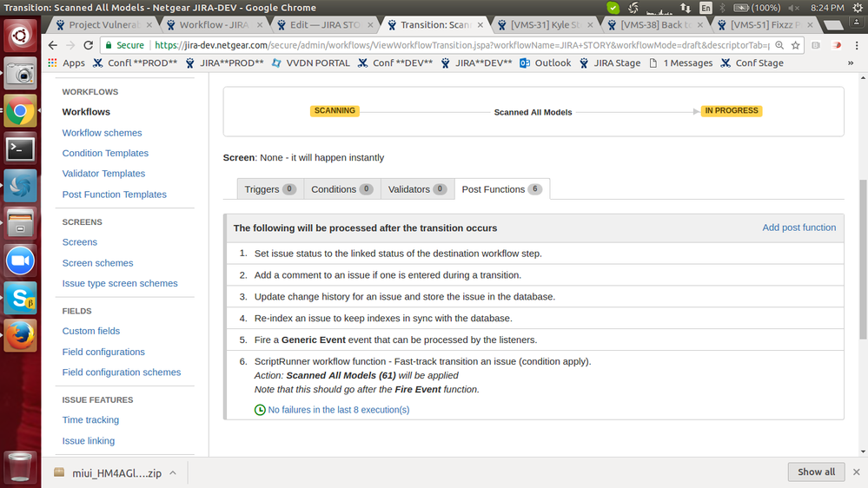Open the network connection indicator
The height and width of the screenshot is (488, 868).
click(x=686, y=8)
